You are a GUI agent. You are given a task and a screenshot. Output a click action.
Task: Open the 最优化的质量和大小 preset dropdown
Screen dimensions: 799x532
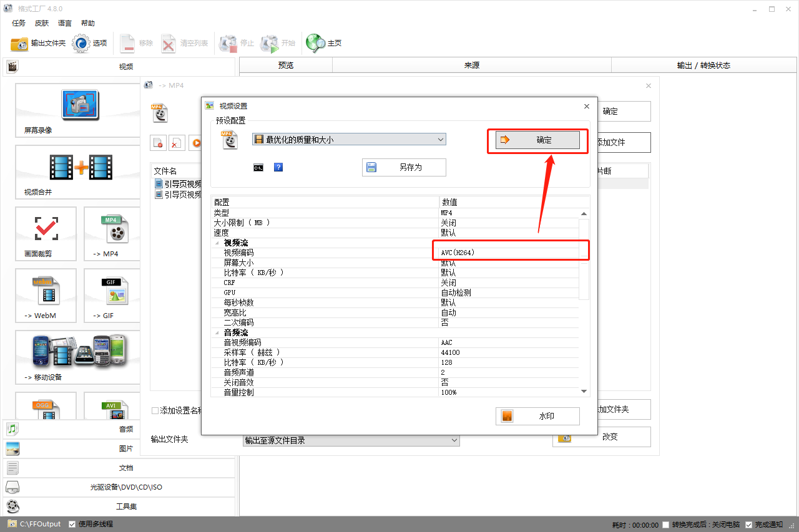(x=349, y=140)
